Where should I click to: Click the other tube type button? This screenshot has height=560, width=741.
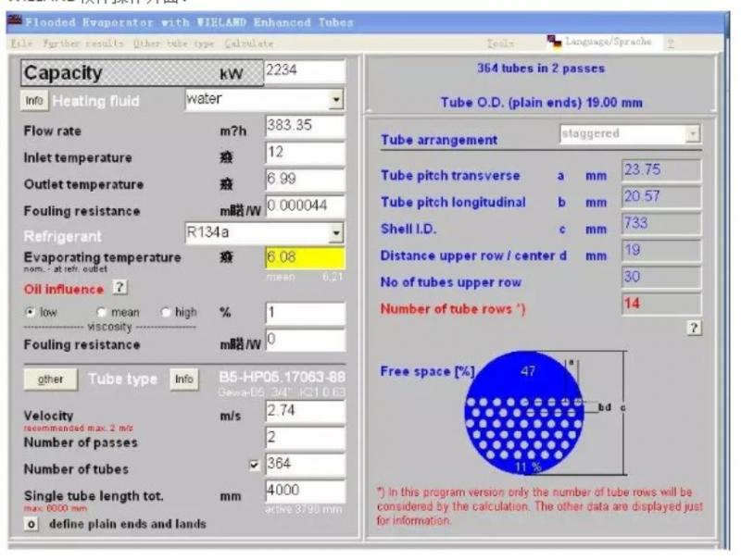coord(51,380)
